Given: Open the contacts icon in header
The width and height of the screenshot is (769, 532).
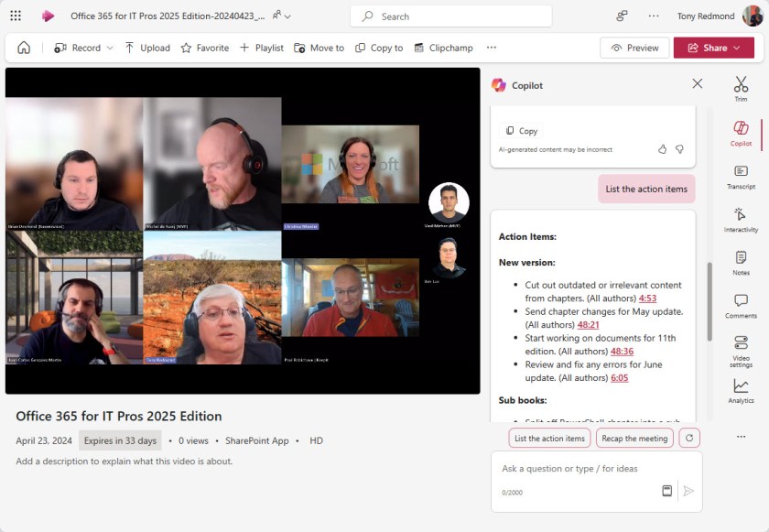Looking at the screenshot, I should tap(622, 16).
